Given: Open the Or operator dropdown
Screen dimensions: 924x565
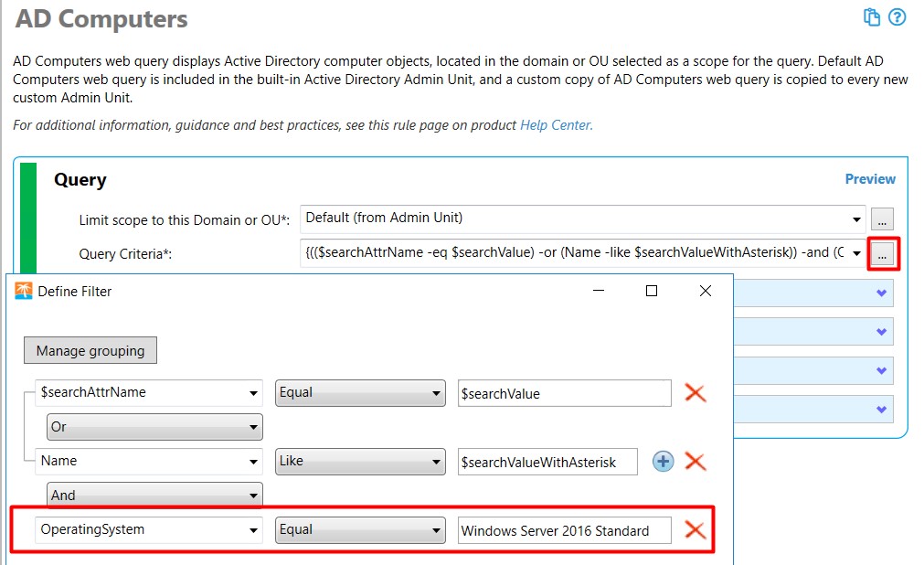Looking at the screenshot, I should [x=154, y=427].
